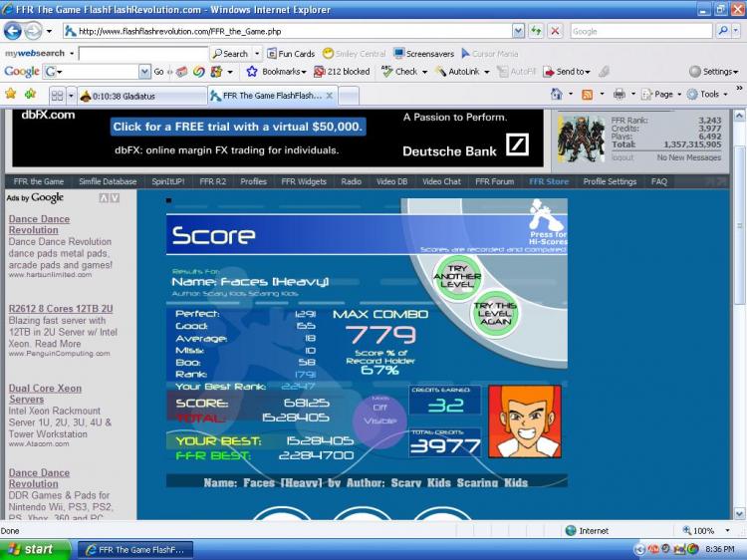Open the zoom level 100% dropdown

tap(727, 530)
